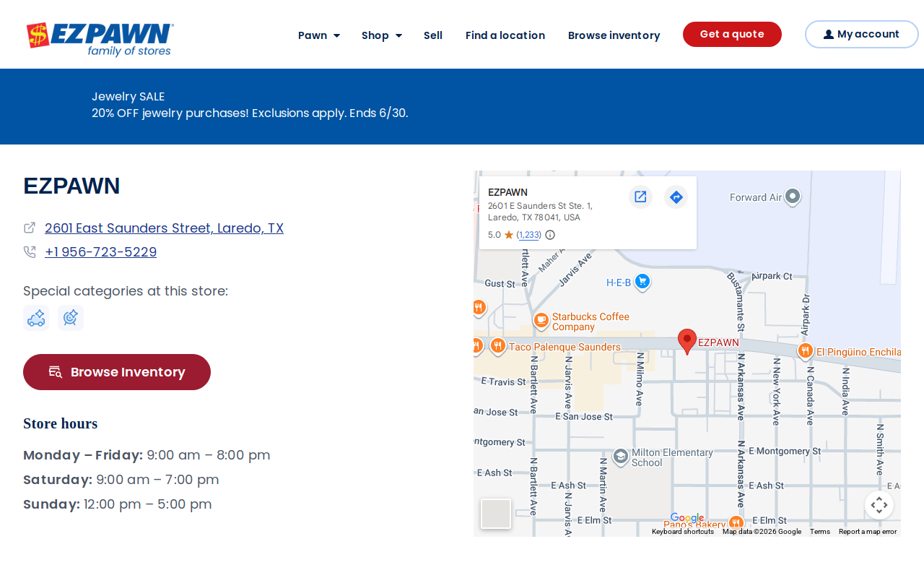Viewport: 924px width, 578px height.
Task: Open My account
Action: [861, 34]
